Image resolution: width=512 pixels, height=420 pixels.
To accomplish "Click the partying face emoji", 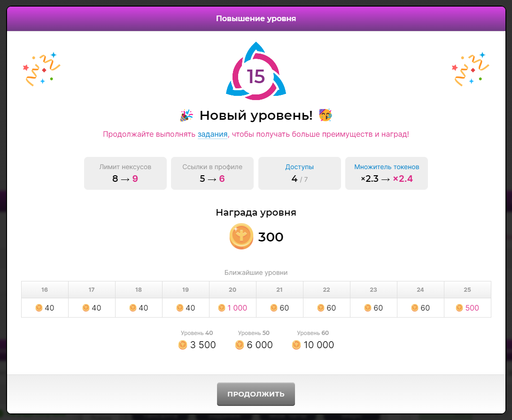I will 325,115.
